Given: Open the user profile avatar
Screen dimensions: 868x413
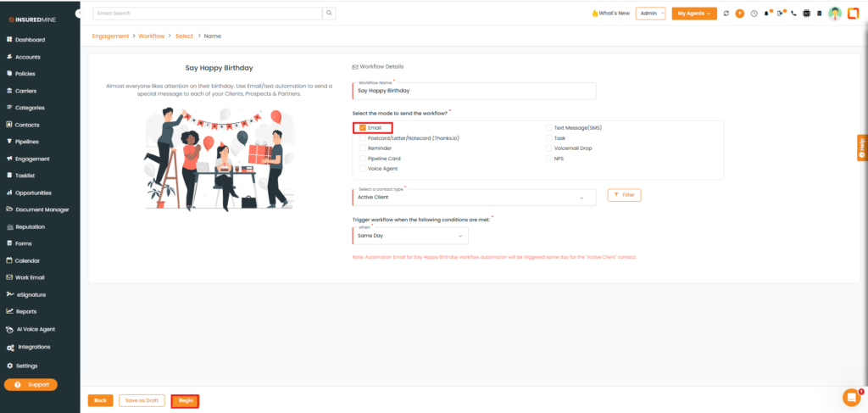Looking at the screenshot, I should point(835,14).
